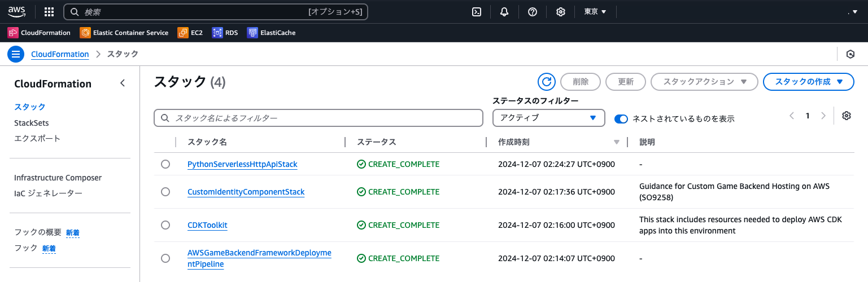Viewport: 868px width, 282px height.
Task: Open the スタックアクション dropdown
Action: click(x=704, y=82)
